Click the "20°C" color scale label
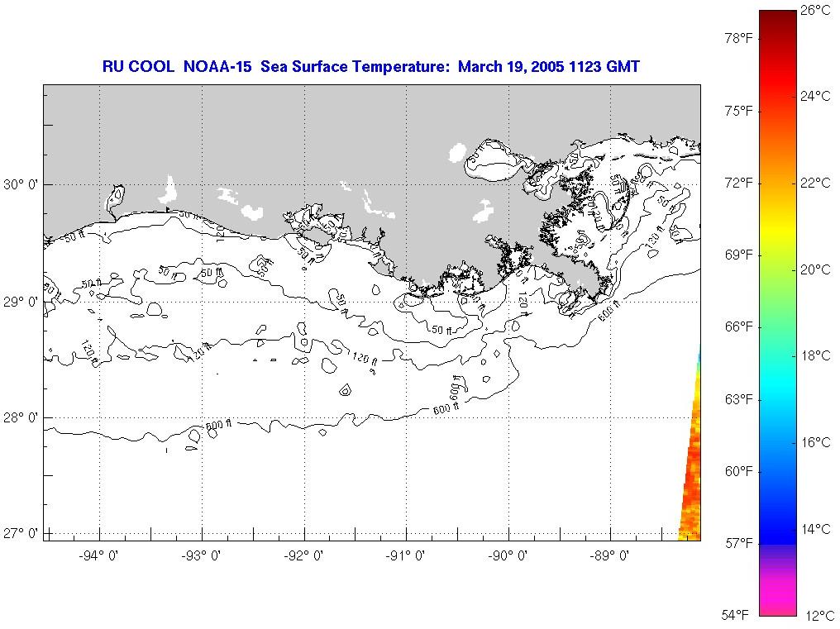The width and height of the screenshot is (840, 629). click(x=815, y=269)
